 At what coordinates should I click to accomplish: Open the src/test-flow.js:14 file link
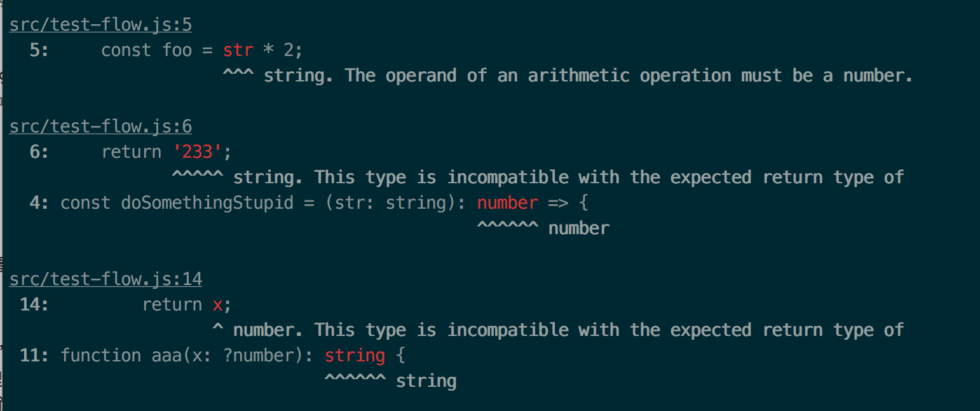coord(105,279)
